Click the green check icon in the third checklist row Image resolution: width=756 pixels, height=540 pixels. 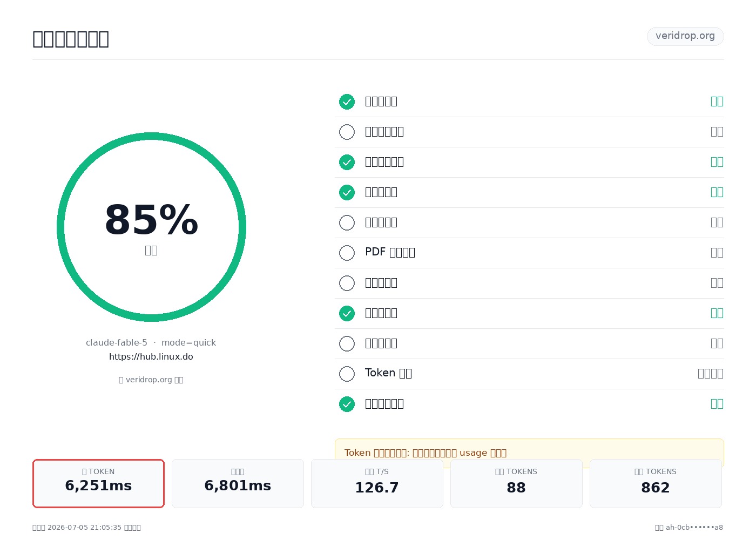347,162
